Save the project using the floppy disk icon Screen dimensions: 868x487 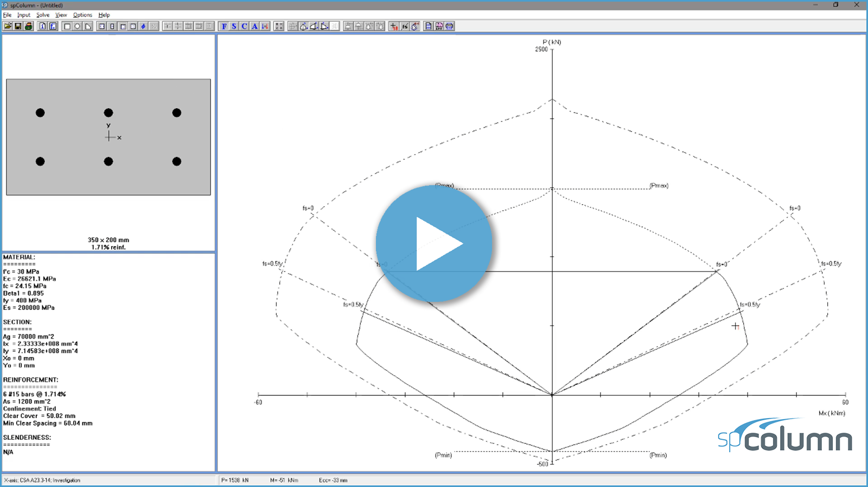point(18,26)
